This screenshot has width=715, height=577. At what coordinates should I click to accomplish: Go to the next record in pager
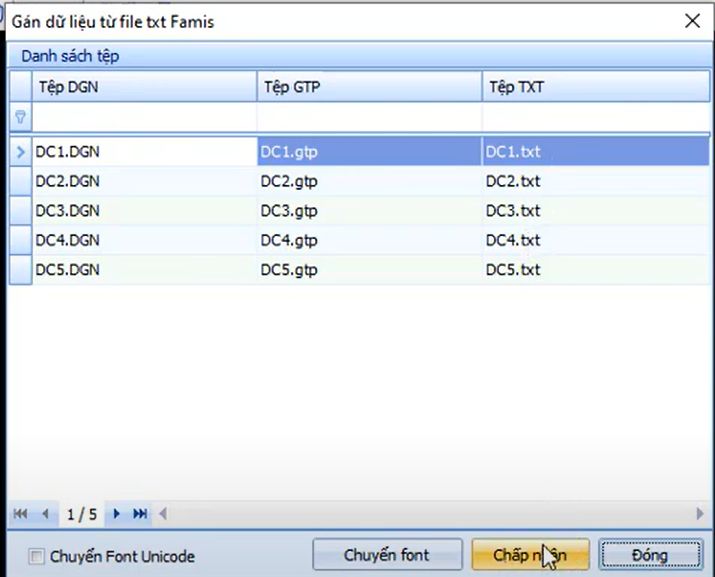(117, 514)
